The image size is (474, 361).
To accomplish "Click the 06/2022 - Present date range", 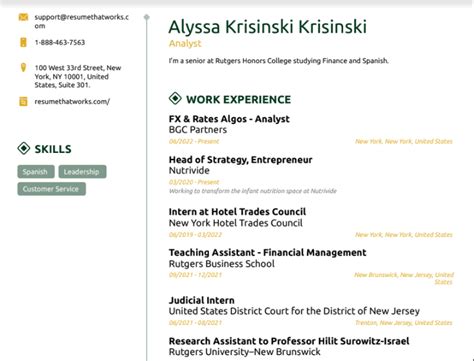I will (x=194, y=141).
